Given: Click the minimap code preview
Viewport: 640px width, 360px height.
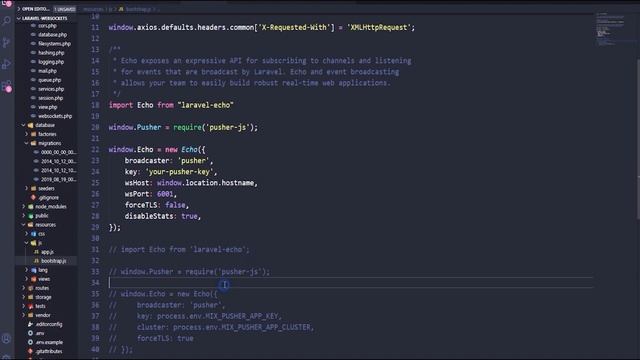Looking at the screenshot, I should point(611,29).
